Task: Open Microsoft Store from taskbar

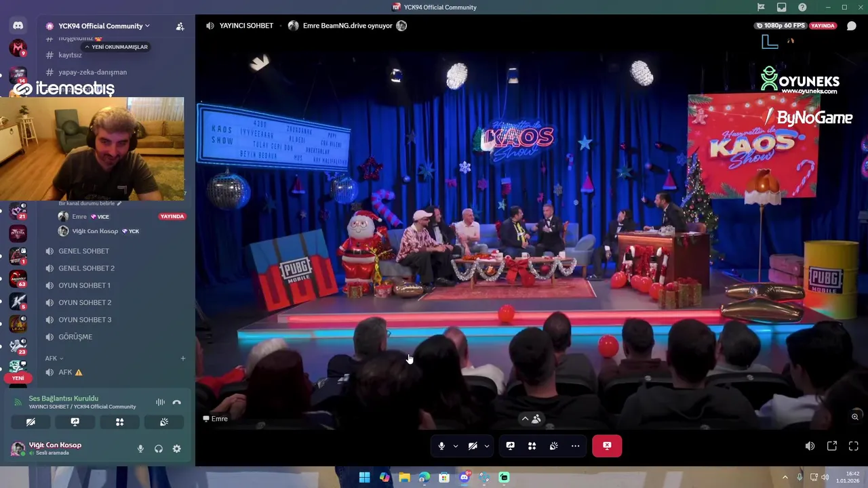Action: click(444, 477)
